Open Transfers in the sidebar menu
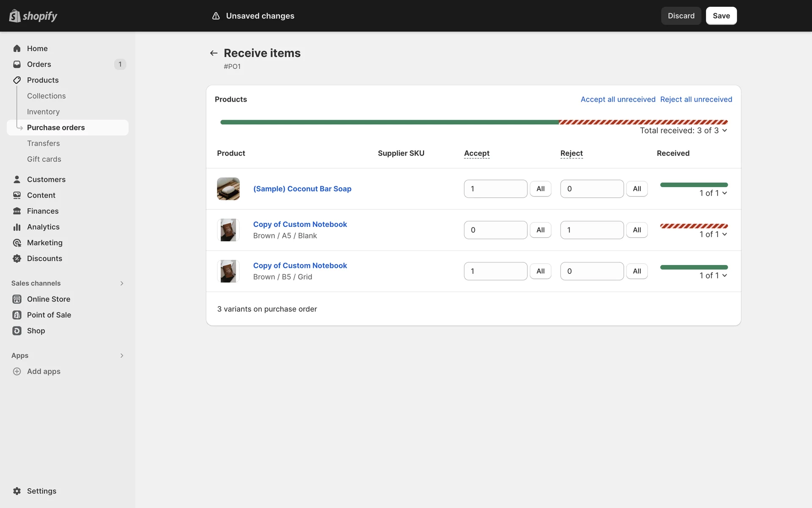The height and width of the screenshot is (508, 812). coord(43,143)
